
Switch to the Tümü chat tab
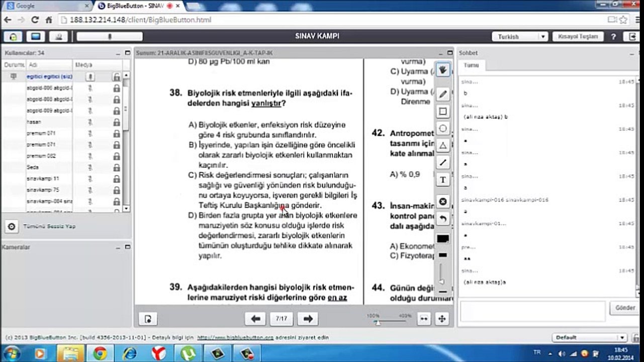click(471, 65)
